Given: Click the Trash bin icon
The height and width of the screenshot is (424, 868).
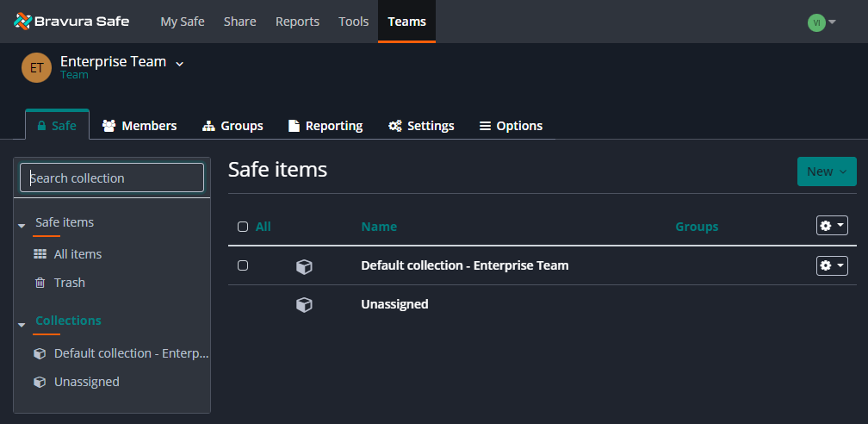Looking at the screenshot, I should (x=40, y=283).
